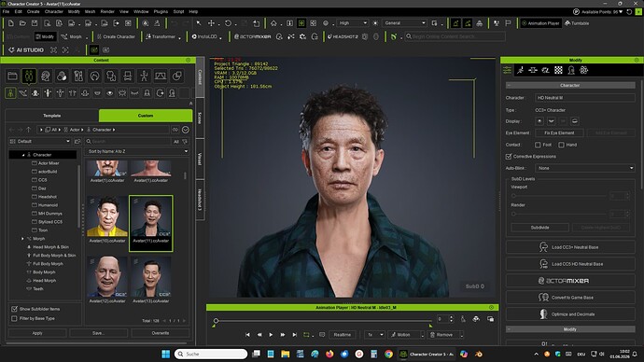The height and width of the screenshot is (362, 644).
Task: Toggle the Foot contact checkbox
Action: click(x=538, y=145)
